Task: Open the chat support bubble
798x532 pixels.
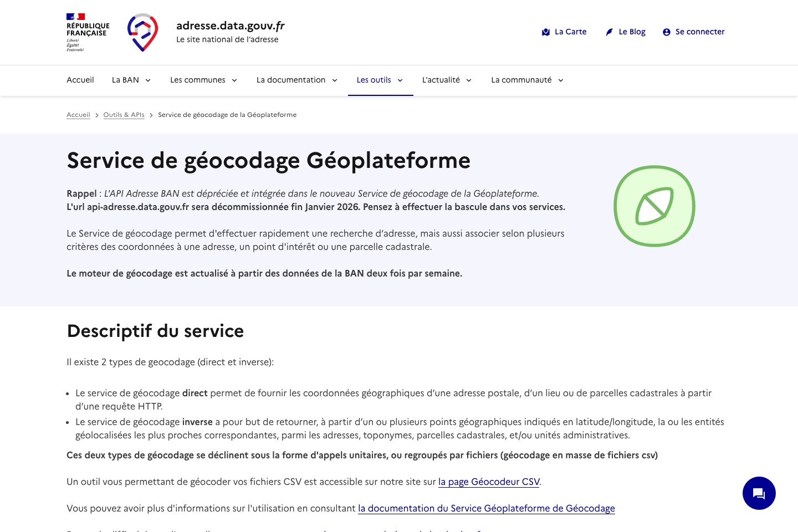Action: pyautogui.click(x=759, y=493)
